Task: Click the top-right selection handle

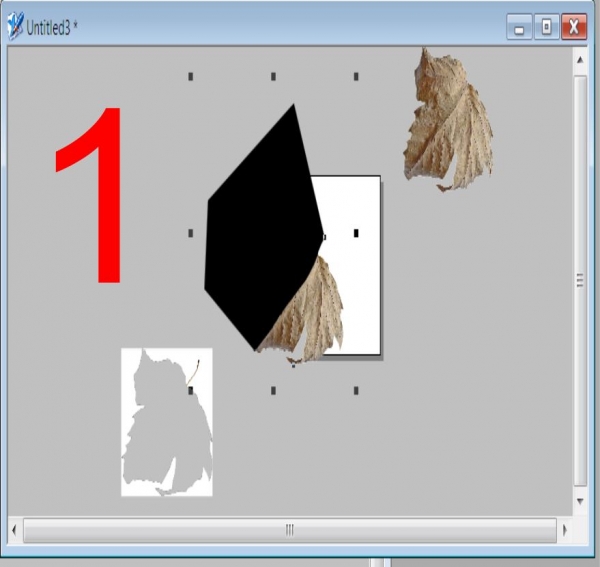Action: point(356,77)
